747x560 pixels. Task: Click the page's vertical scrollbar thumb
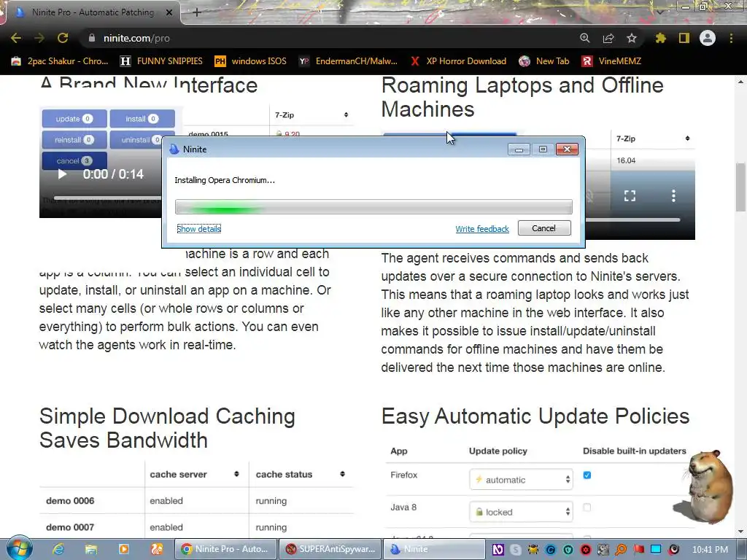pyautogui.click(x=741, y=187)
